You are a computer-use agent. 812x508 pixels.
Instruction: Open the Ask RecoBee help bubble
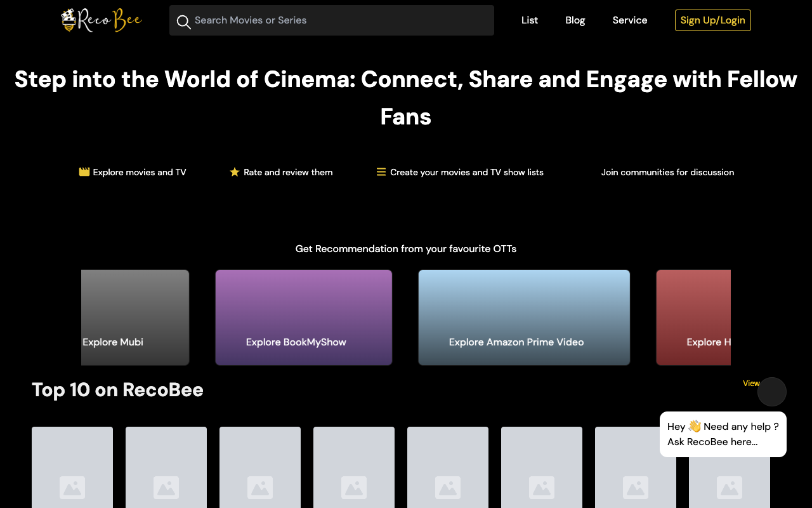[723, 434]
